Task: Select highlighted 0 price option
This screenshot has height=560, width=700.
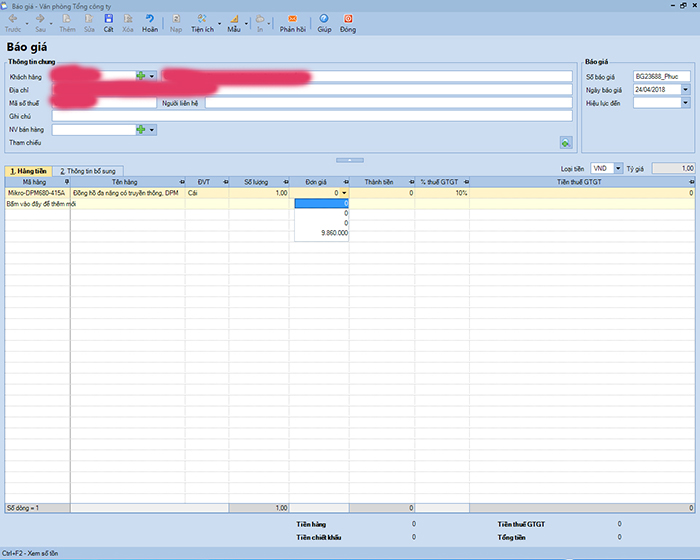Action: 321,203
